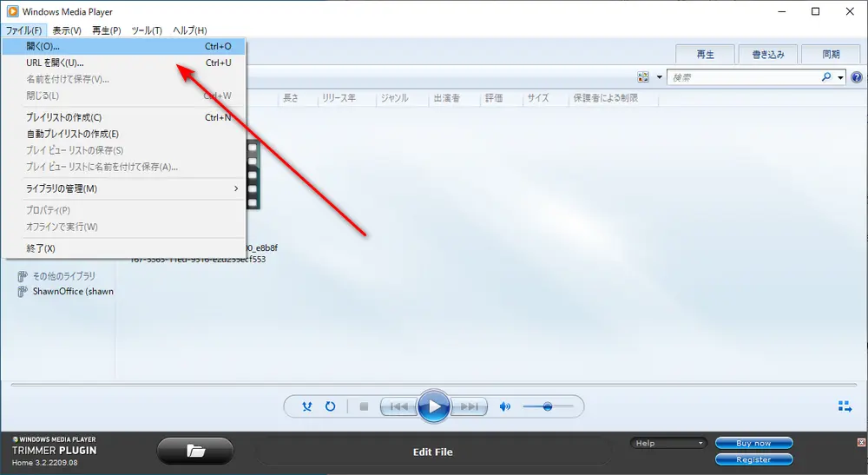
Task: Close the Trimmer Plugin panel
Action: (861, 442)
